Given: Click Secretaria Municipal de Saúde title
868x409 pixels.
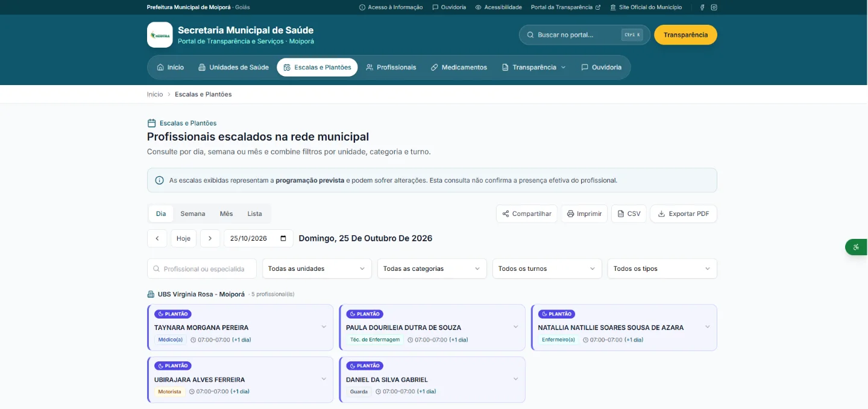Looking at the screenshot, I should point(245,30).
